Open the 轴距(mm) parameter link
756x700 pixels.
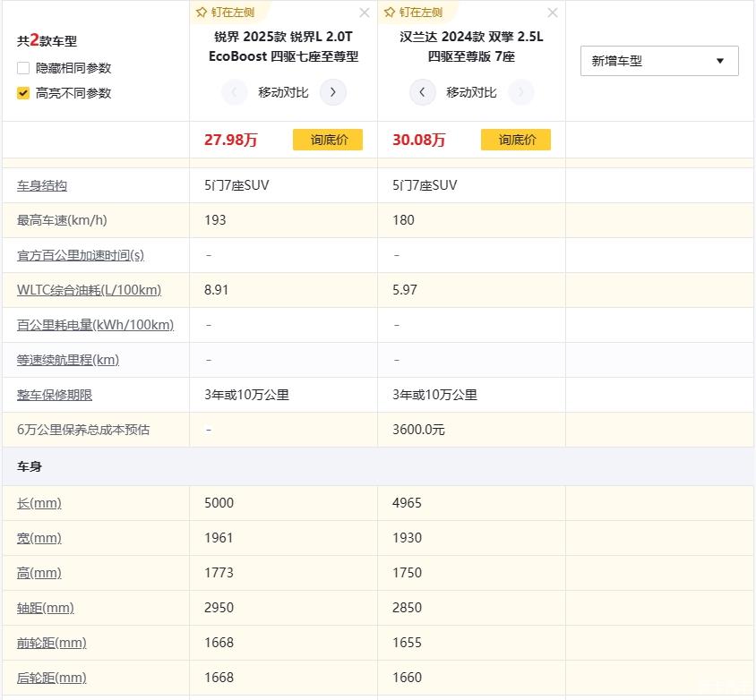point(46,608)
